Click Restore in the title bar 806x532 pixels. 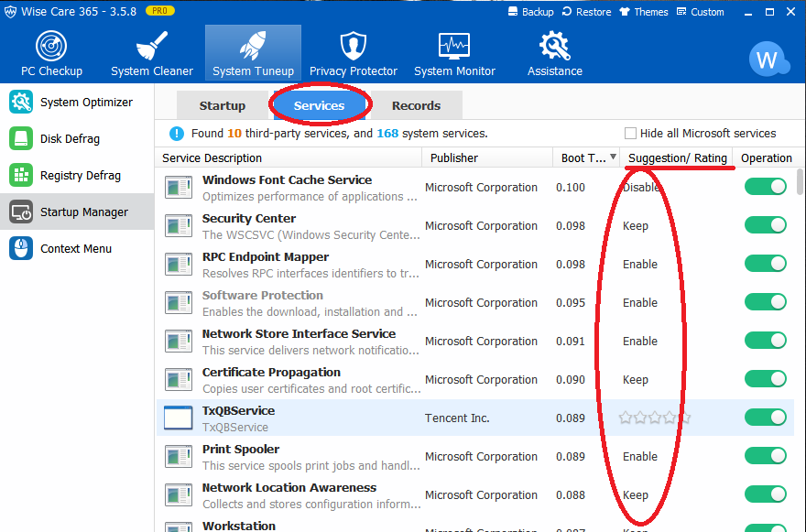pos(586,12)
